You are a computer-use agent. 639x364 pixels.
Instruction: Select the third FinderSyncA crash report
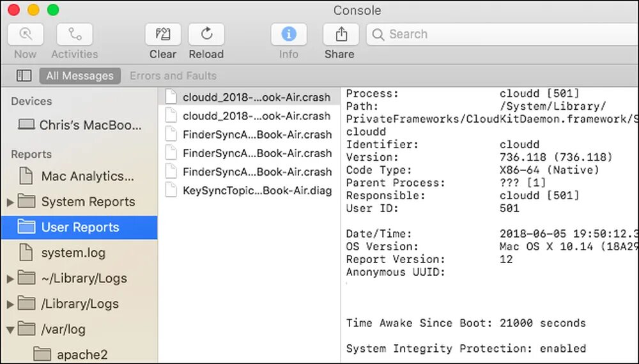249,172
